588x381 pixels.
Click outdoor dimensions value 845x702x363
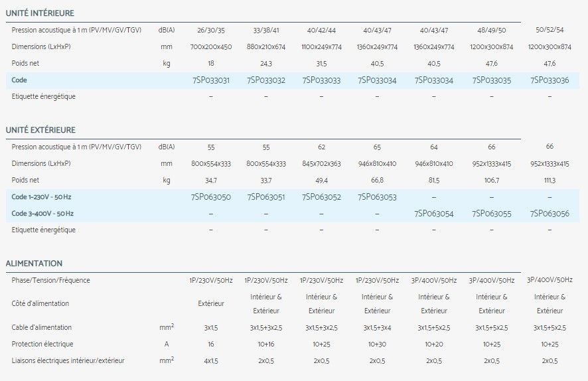point(321,164)
